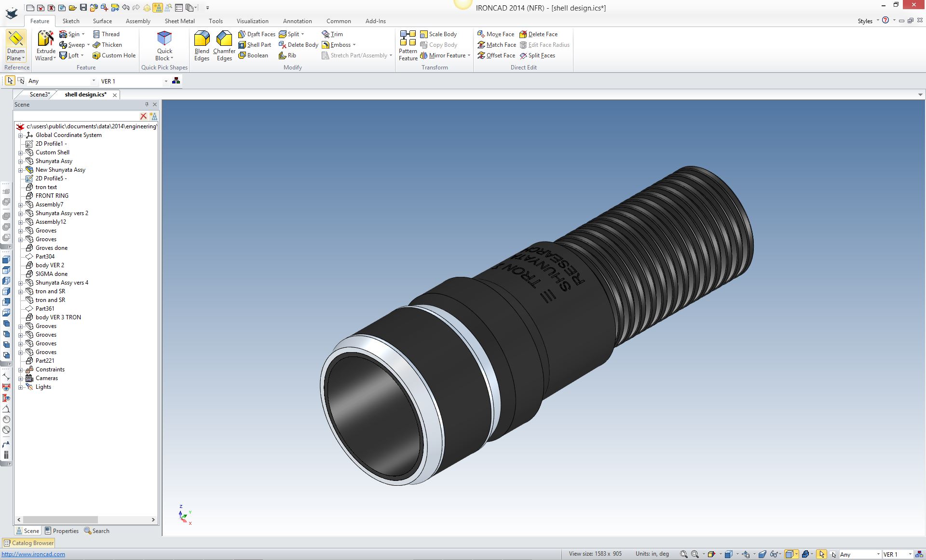Click the Delete Body tool
Image resolution: width=926 pixels, height=560 pixels.
[x=299, y=45]
